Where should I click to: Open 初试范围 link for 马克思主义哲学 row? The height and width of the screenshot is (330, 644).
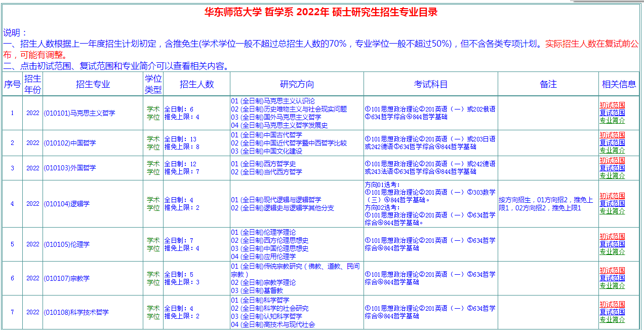612,105
